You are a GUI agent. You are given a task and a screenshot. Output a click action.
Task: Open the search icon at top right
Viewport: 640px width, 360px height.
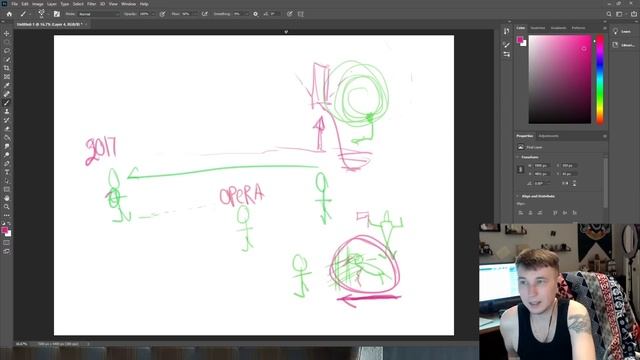(609, 14)
